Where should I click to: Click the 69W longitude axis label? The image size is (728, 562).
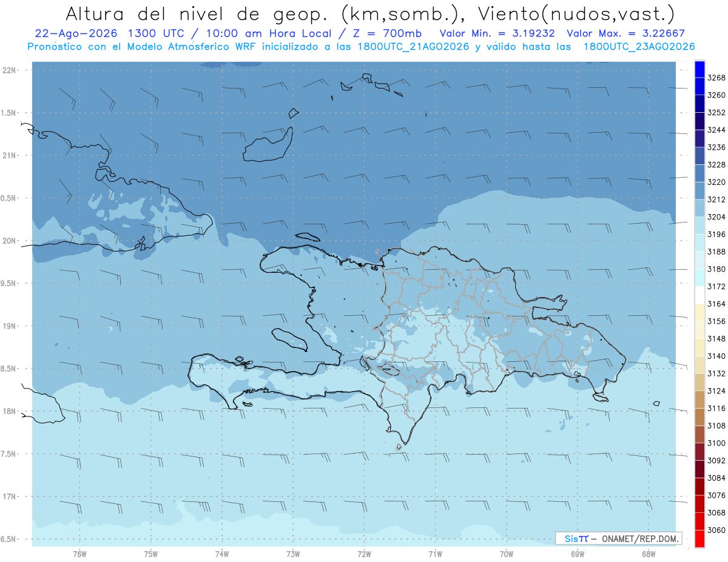coord(578,553)
